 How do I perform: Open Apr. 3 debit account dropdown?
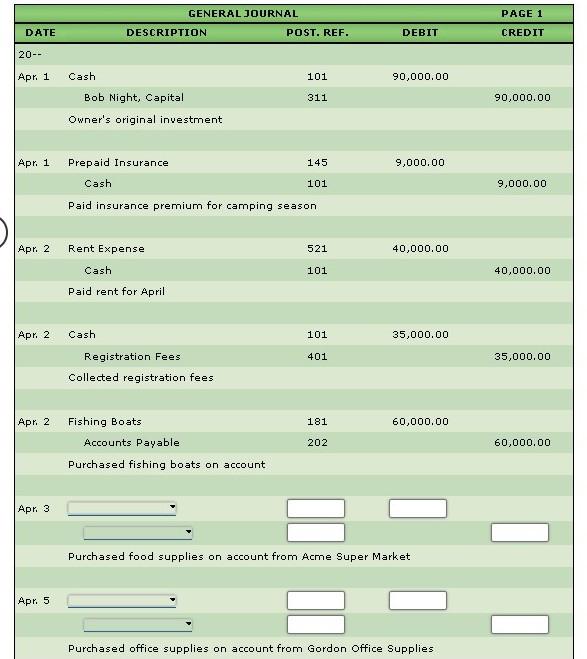[x=122, y=508]
